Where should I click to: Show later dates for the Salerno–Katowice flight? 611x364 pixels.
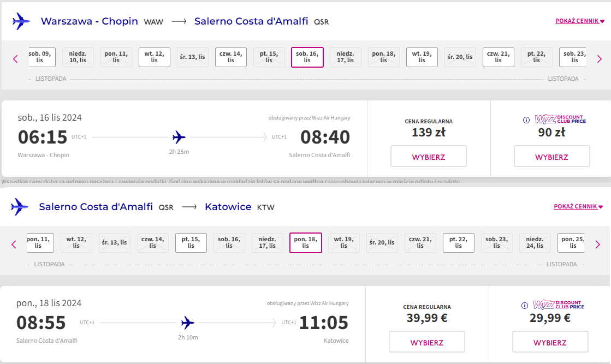click(x=598, y=244)
